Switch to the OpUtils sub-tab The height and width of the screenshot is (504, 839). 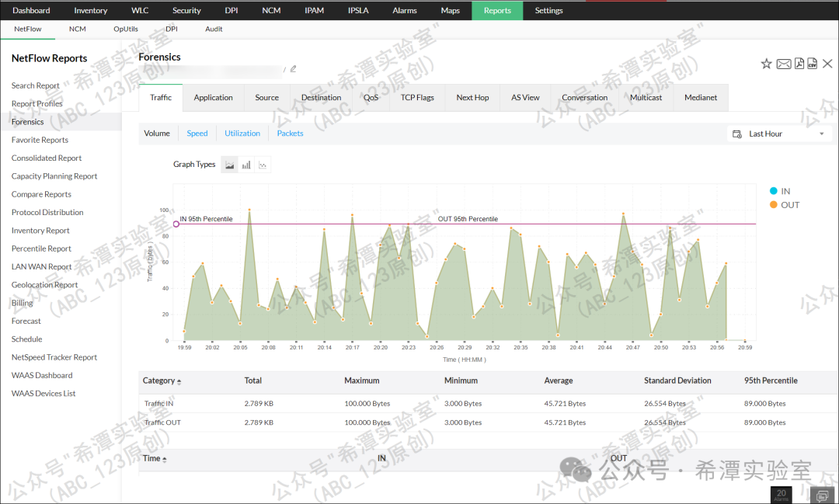(x=126, y=29)
